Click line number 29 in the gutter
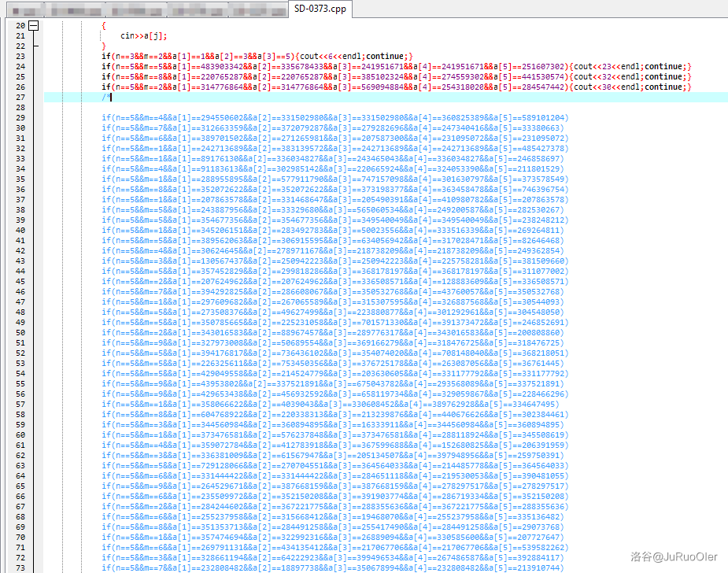 20,117
